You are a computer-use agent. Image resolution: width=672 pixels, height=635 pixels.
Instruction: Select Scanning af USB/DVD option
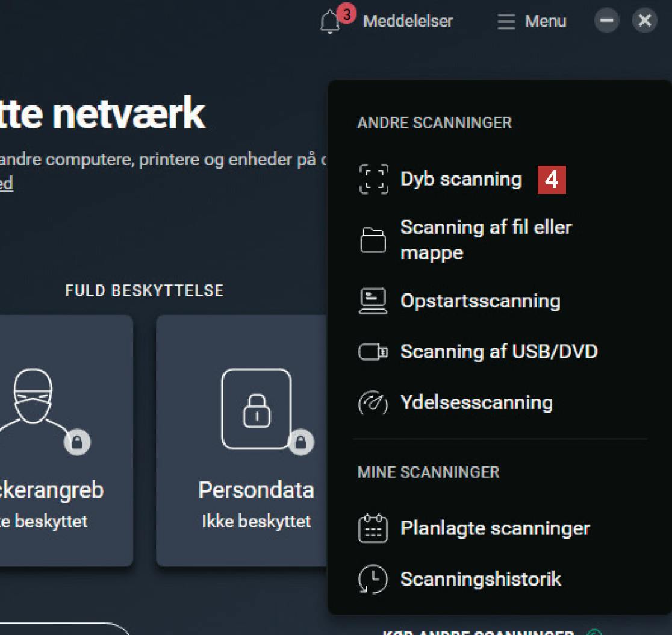[x=499, y=352]
